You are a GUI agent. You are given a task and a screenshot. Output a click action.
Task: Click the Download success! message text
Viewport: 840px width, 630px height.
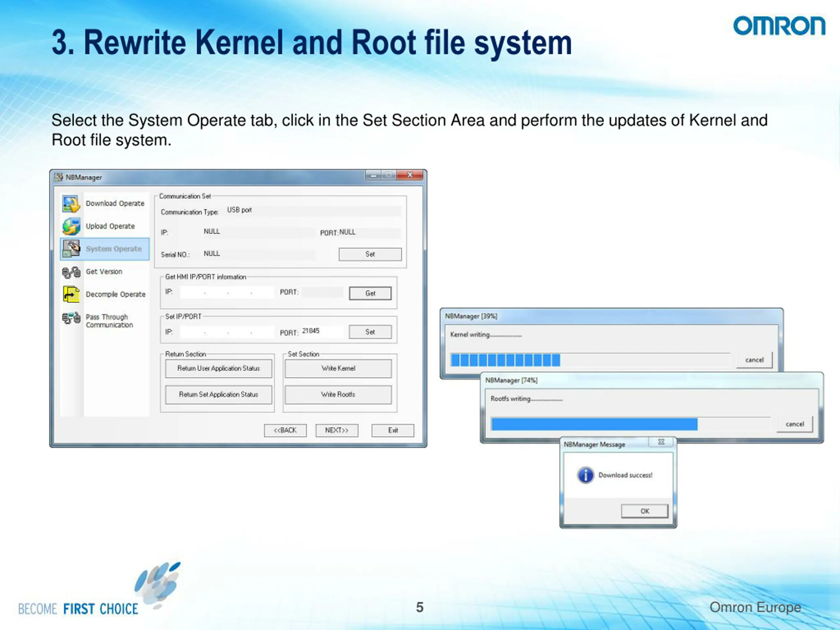pos(625,475)
